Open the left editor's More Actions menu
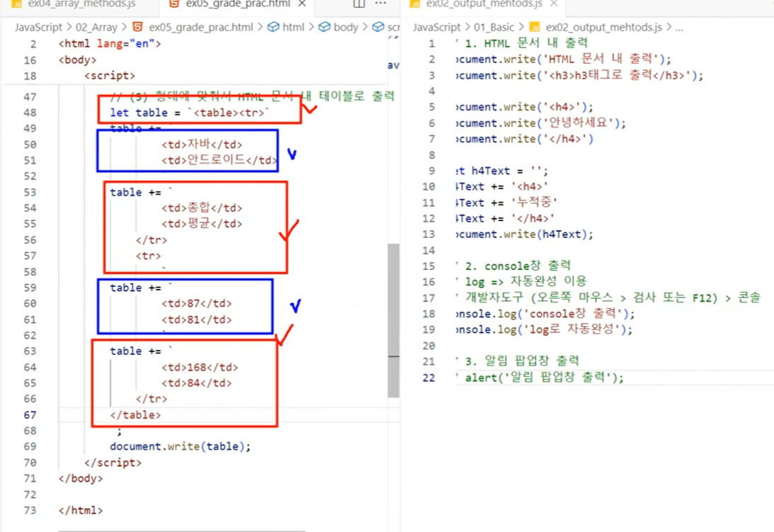Viewport: 774px width, 532px height. coord(380,4)
